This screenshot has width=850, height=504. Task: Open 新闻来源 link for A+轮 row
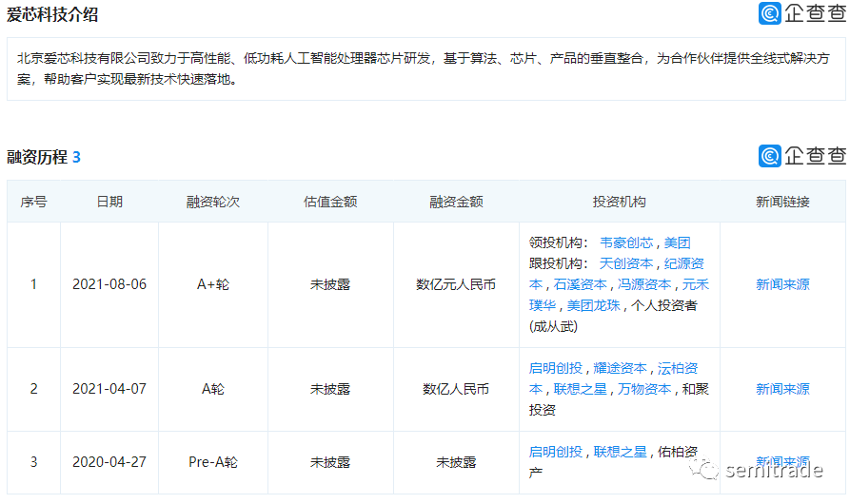click(782, 284)
